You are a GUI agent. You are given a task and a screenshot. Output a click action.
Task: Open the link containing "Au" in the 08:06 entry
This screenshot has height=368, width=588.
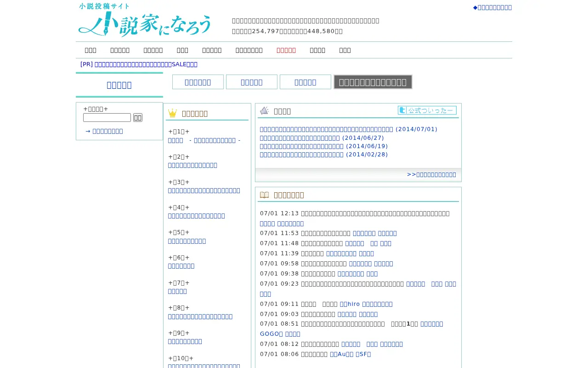(x=342, y=354)
